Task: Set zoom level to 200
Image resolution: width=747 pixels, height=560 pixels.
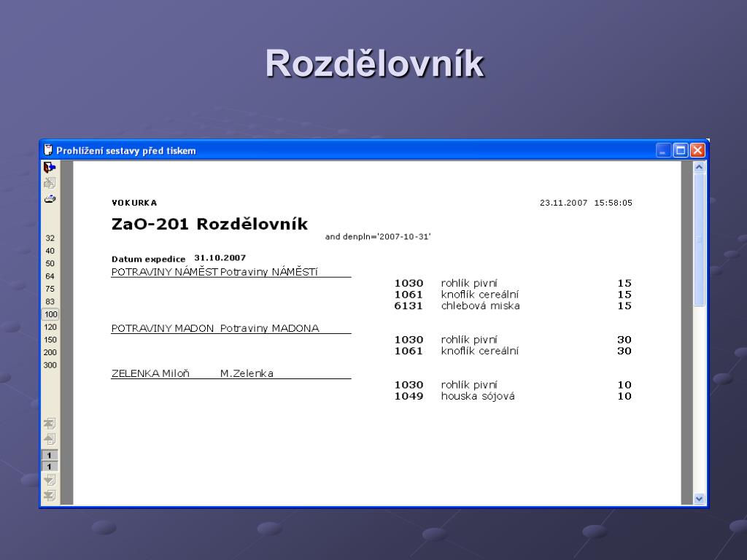Action: click(x=50, y=352)
